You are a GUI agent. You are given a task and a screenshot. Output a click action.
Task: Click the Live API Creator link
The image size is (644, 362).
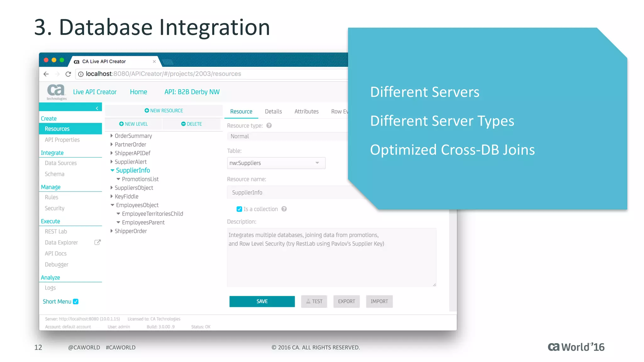pos(95,92)
